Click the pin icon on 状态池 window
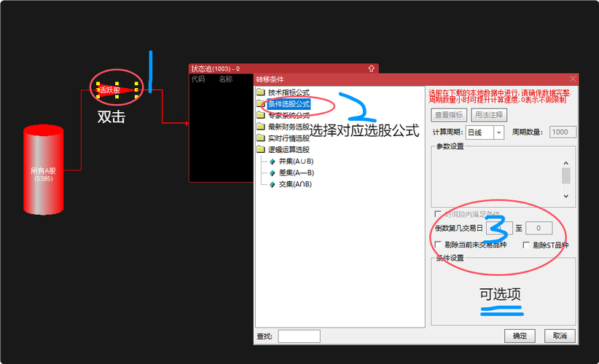The image size is (599, 364). 372,68
